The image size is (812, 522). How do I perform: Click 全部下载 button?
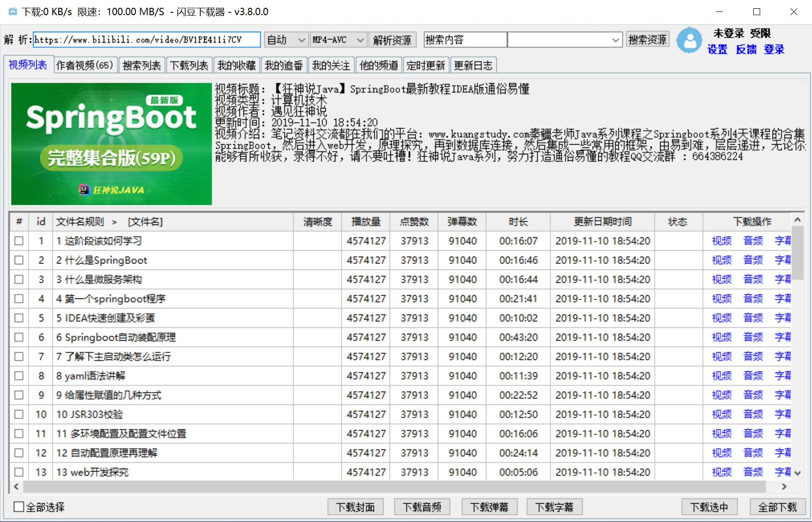(x=778, y=507)
